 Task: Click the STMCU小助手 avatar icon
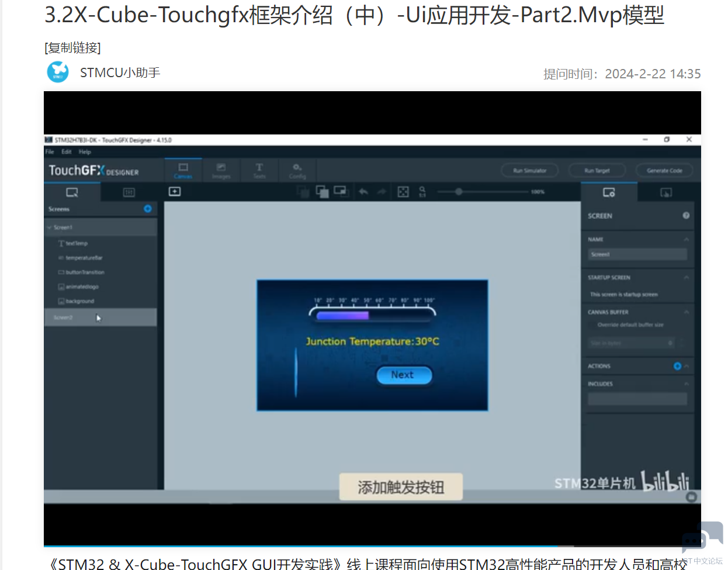click(58, 72)
